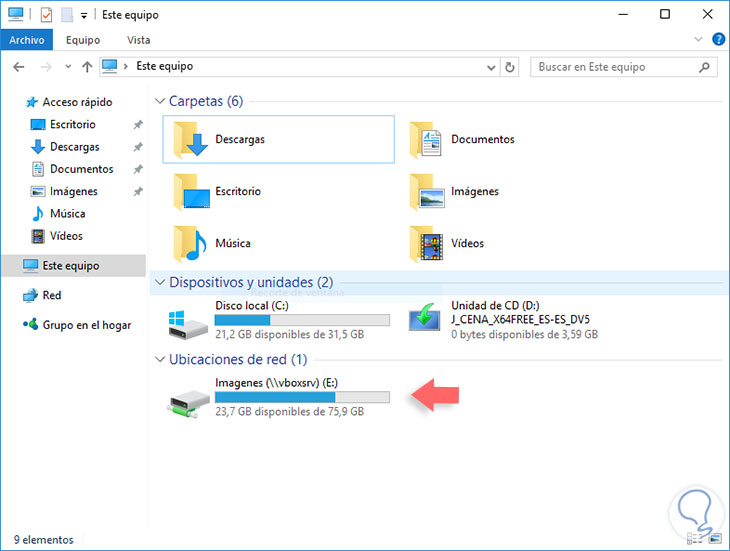Click 'Ubicaciones de red (1)' heading text
Image resolution: width=730 pixels, height=551 pixels.
point(238,359)
